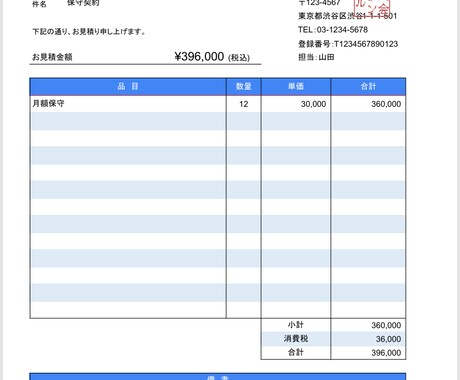The height and width of the screenshot is (380, 460).
Task: Click the 品目 column header
Action: point(128,87)
